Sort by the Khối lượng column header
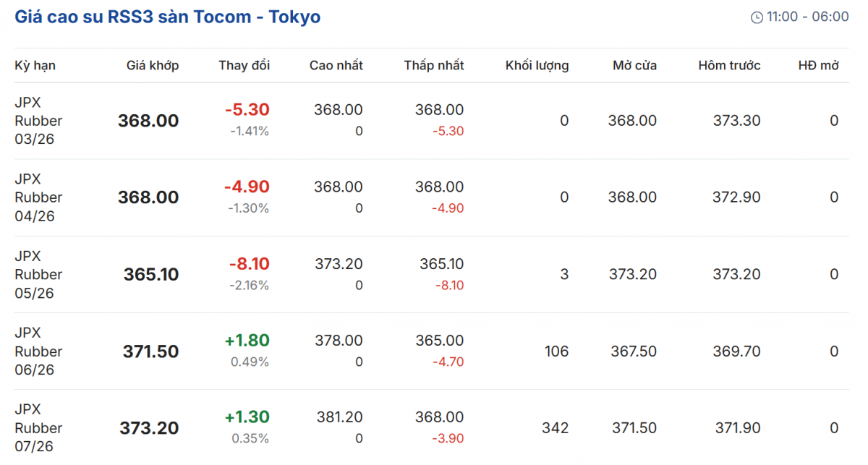Screen dimensions: 868x465 [x=537, y=66]
